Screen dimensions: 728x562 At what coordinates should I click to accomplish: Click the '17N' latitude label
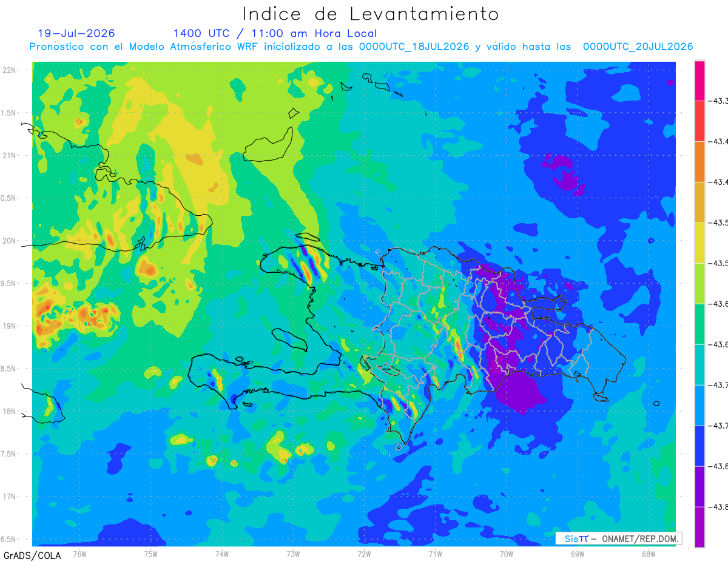(x=9, y=497)
